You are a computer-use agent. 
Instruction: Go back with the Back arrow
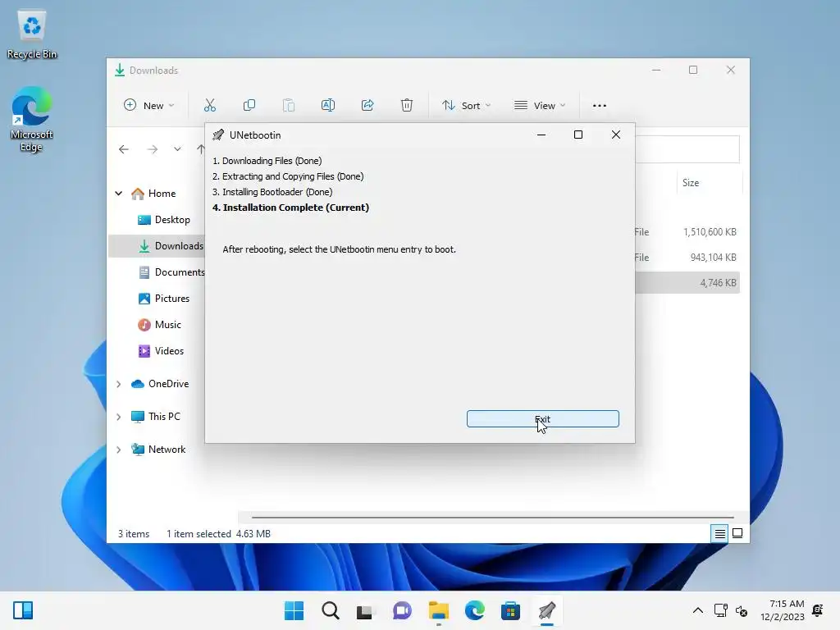tap(124, 149)
